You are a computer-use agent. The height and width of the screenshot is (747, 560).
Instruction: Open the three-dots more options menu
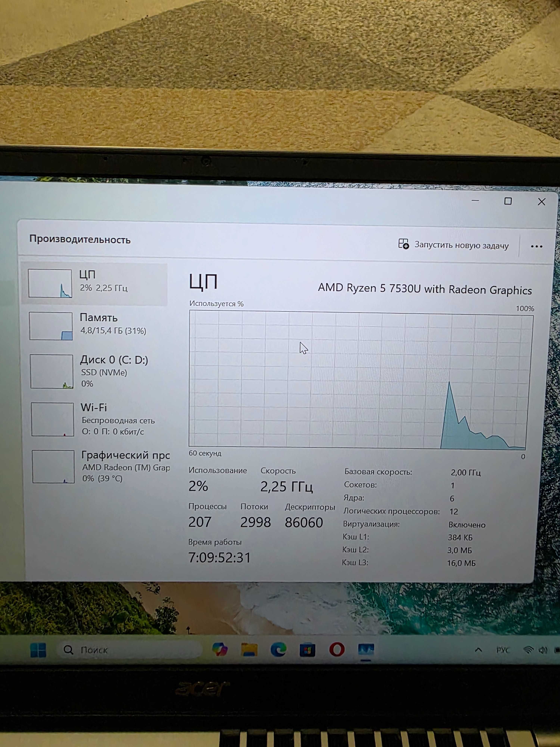tap(536, 247)
